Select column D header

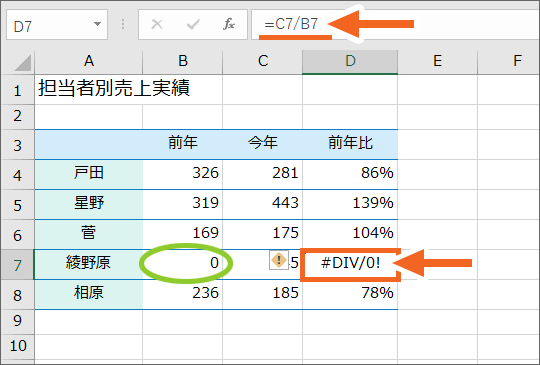click(x=350, y=62)
